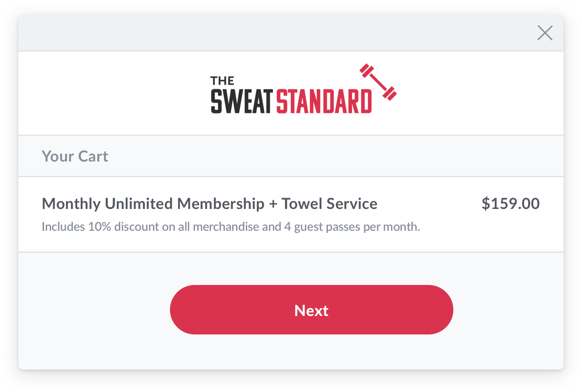Click the red STANDARD word in the logo
582x392 pixels.
pos(324,101)
